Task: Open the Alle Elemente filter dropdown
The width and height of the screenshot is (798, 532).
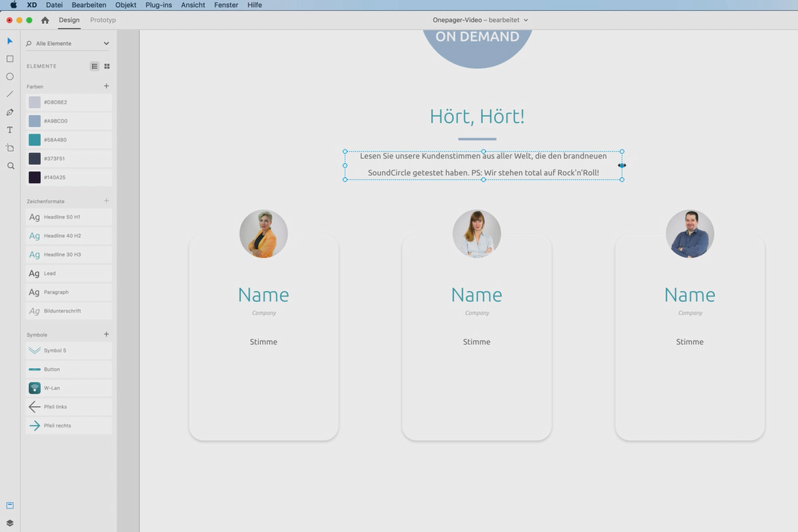Action: [68, 43]
